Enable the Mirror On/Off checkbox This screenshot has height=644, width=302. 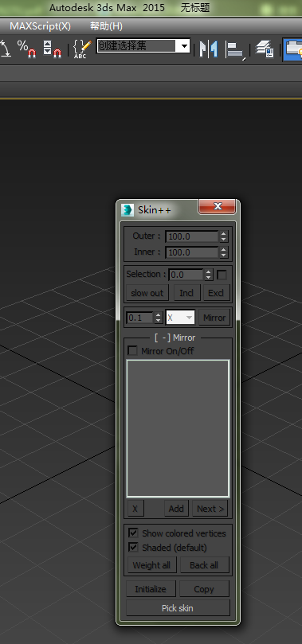coord(132,351)
